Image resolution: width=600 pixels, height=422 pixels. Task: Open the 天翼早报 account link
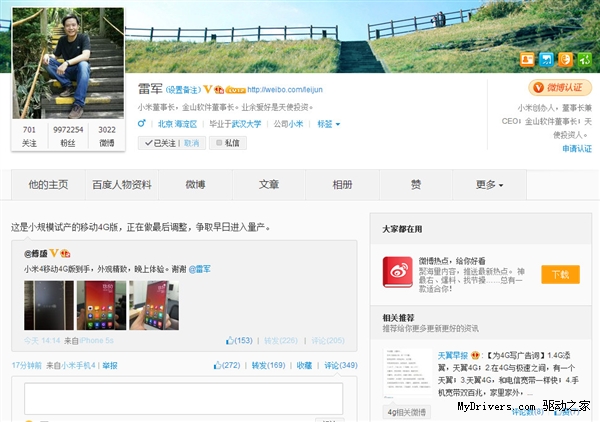point(453,355)
